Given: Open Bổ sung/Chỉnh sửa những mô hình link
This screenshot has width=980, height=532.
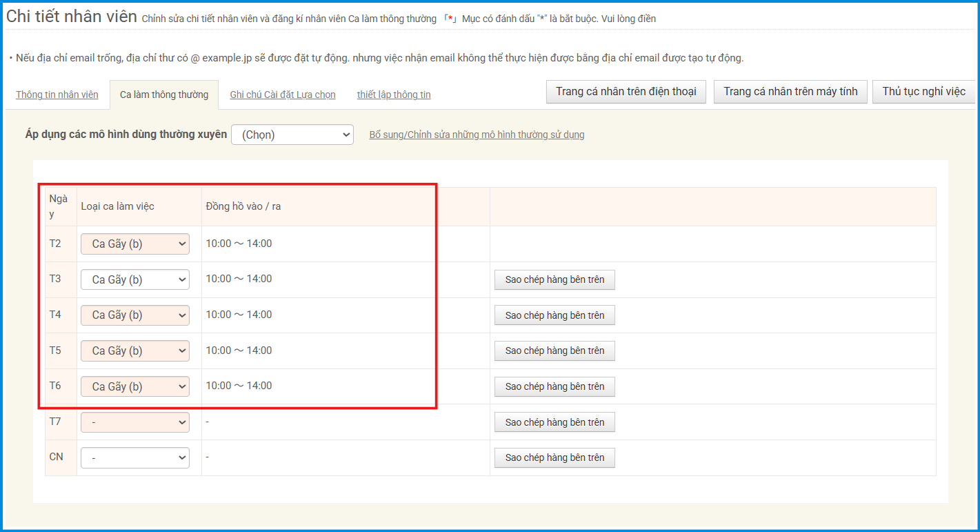Looking at the screenshot, I should 477,135.
